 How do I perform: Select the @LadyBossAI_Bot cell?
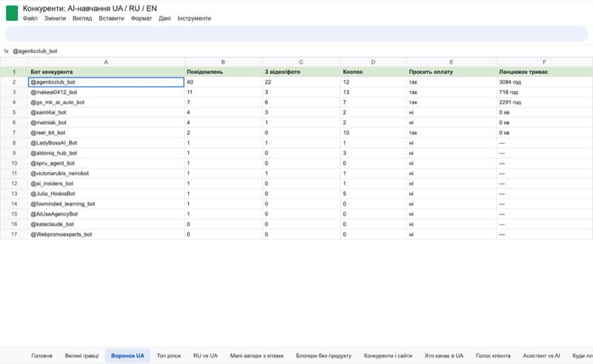click(x=106, y=142)
